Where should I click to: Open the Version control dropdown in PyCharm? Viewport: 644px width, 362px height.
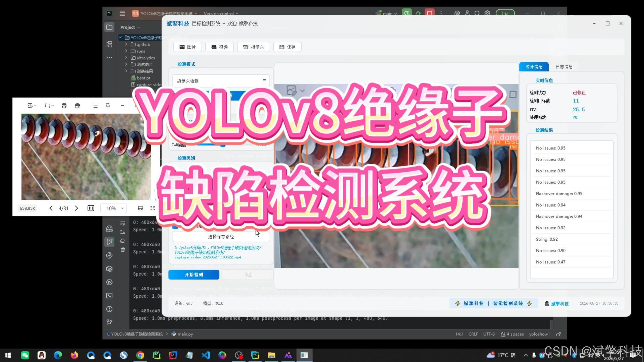click(x=221, y=13)
